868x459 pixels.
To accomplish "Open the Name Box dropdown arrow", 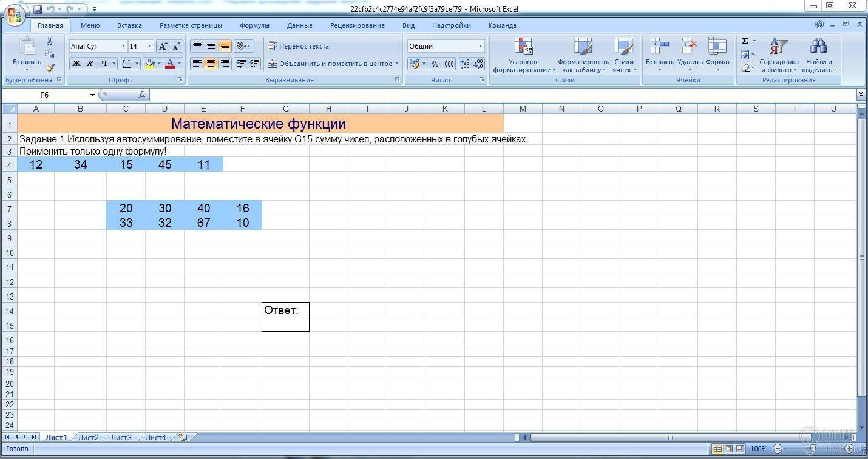I will pyautogui.click(x=92, y=95).
